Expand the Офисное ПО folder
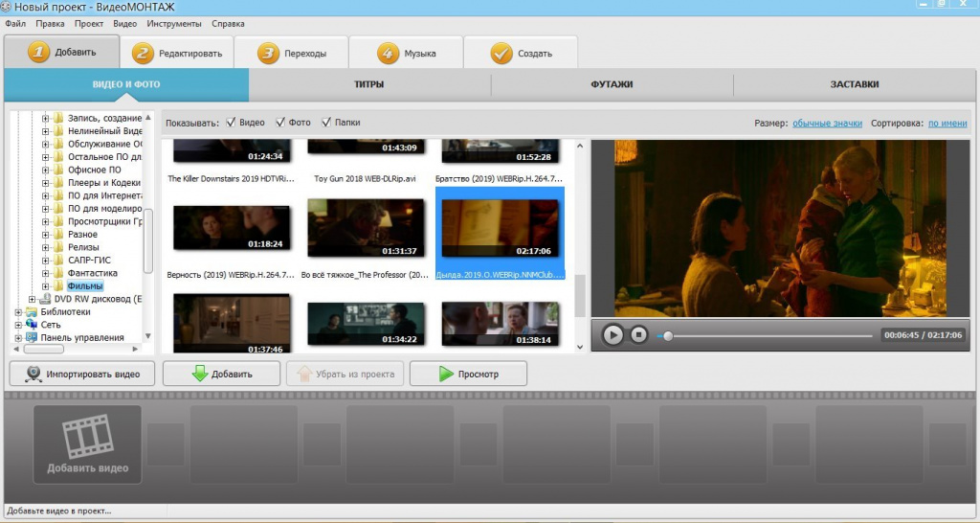Screen dimensions: 980x523 46,170
